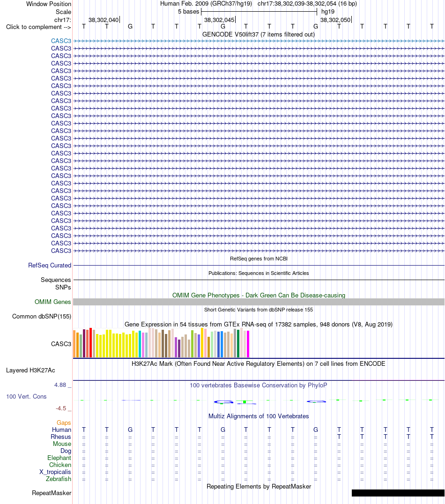Image resolution: width=445 pixels, height=504 pixels.
Task: Select the Window Position label
Action: click(x=49, y=4)
